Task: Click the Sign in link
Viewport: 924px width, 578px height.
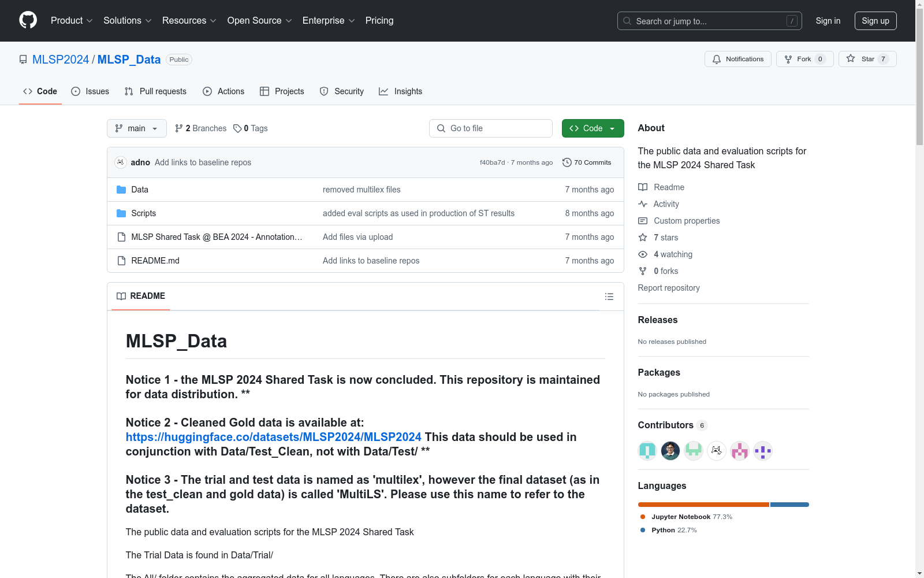Action: click(828, 21)
